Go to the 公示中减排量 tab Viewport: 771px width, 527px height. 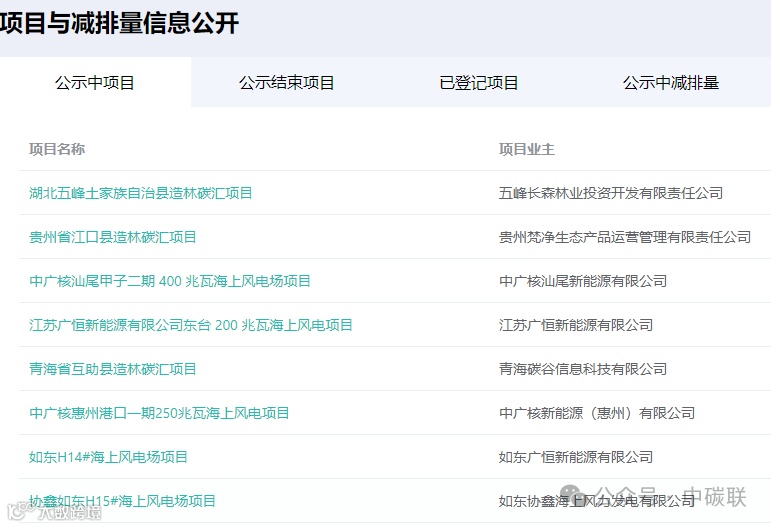(671, 83)
